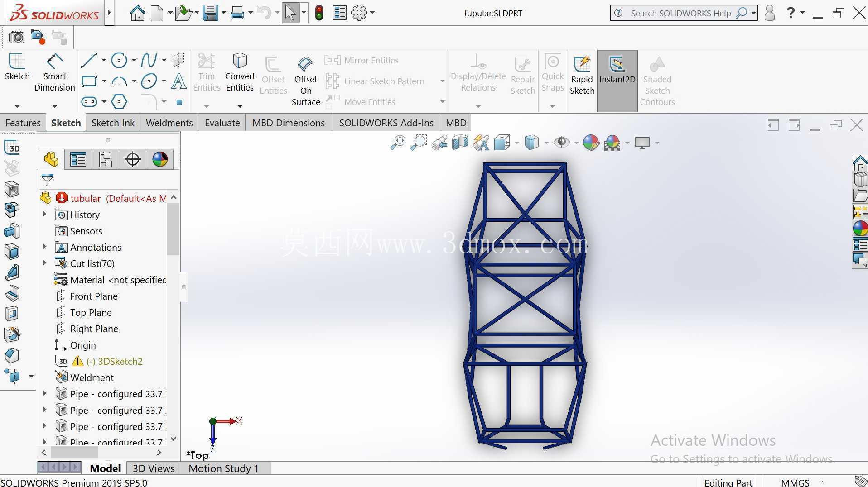
Task: Select 3DSketch2 in the feature tree
Action: [120, 361]
